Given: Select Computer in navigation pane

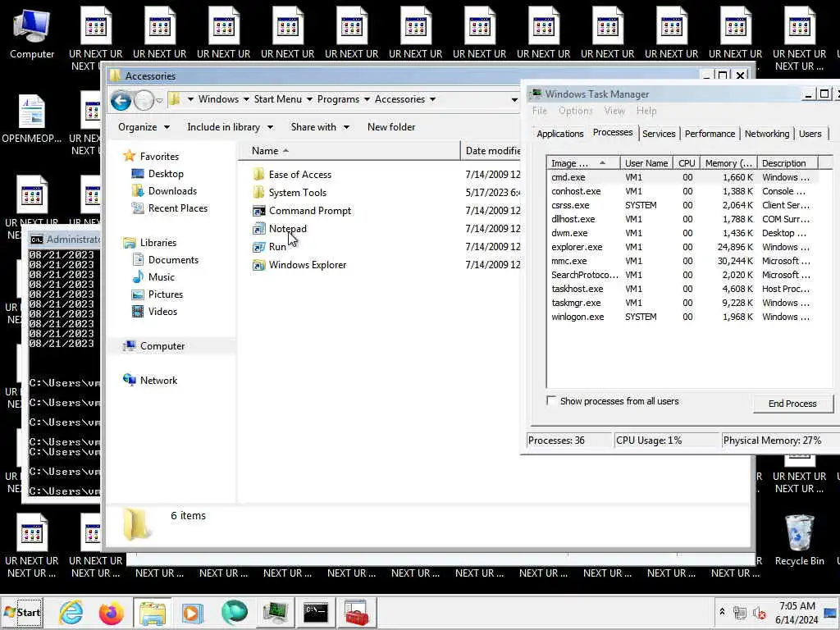Looking at the screenshot, I should (153, 346).
